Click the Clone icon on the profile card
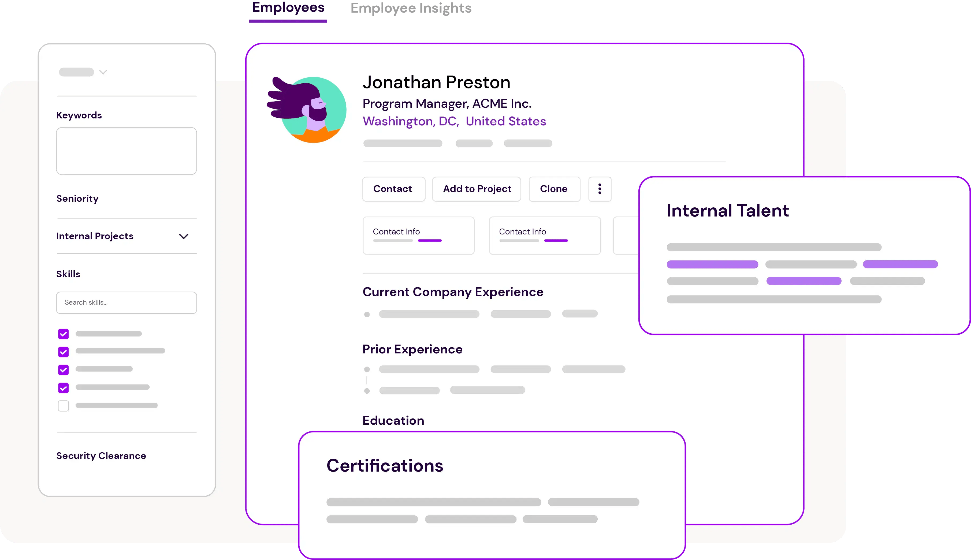971x560 pixels. coord(555,189)
